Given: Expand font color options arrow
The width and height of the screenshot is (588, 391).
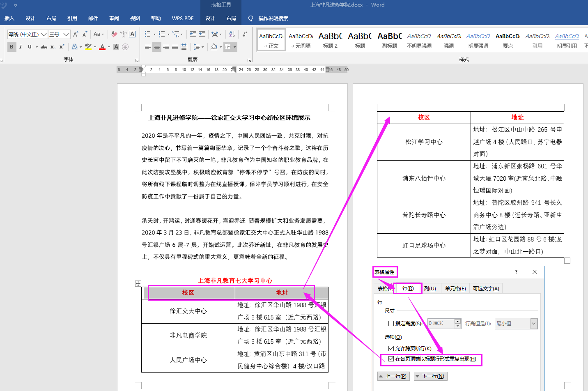Looking at the screenshot, I should click(x=109, y=47).
